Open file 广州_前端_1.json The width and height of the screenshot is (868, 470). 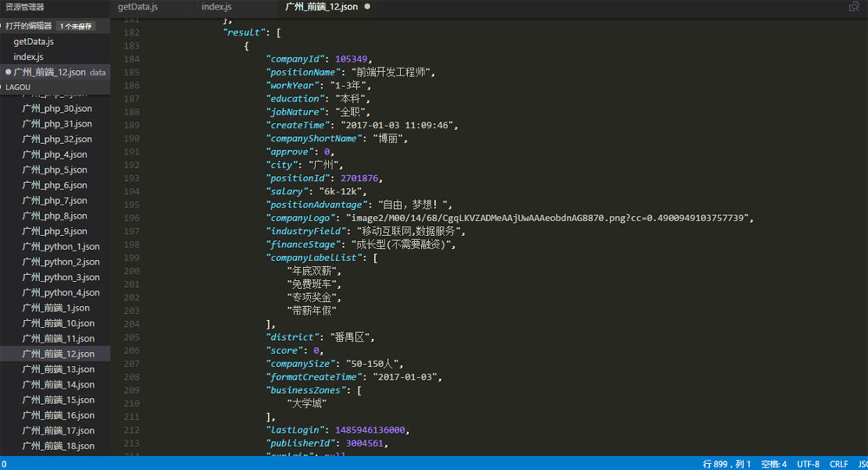(56, 308)
